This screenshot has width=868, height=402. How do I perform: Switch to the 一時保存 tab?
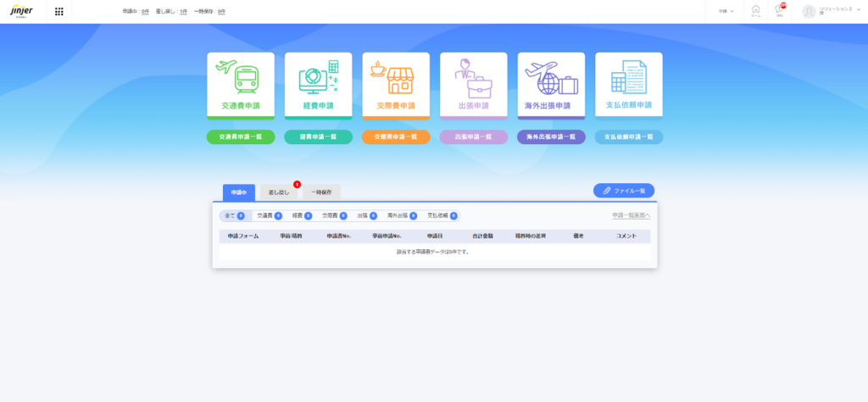click(321, 193)
